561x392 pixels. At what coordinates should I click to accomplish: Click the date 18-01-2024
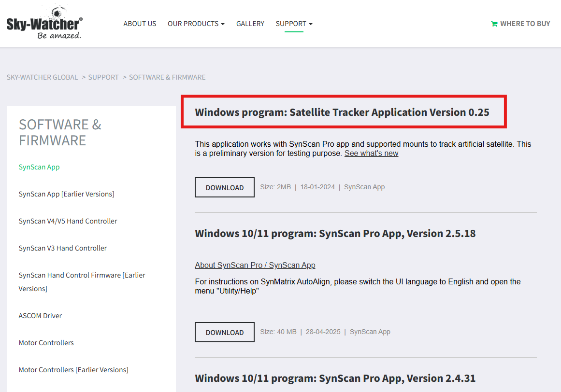coord(317,187)
